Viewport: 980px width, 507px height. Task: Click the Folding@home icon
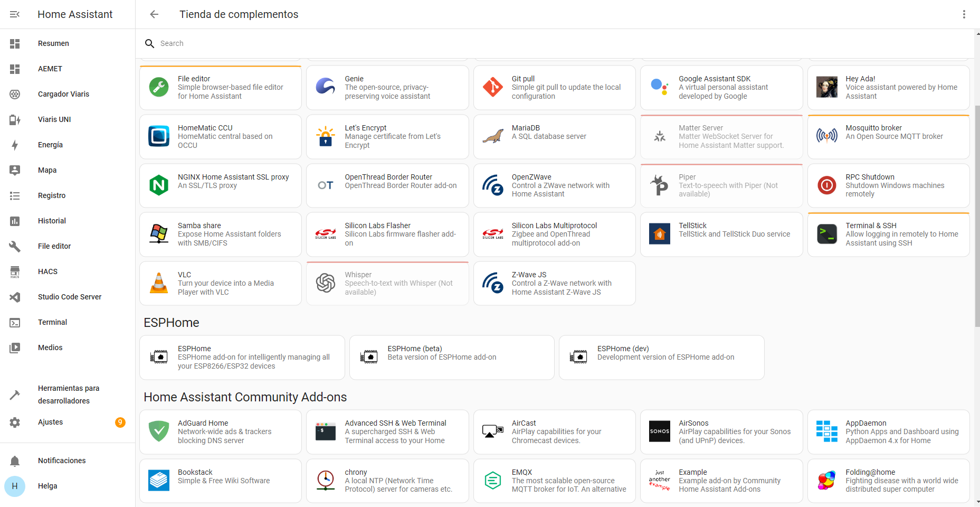(827, 481)
